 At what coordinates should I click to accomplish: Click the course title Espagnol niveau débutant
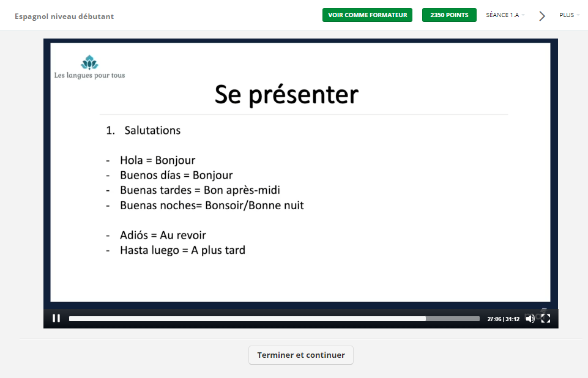click(x=64, y=17)
